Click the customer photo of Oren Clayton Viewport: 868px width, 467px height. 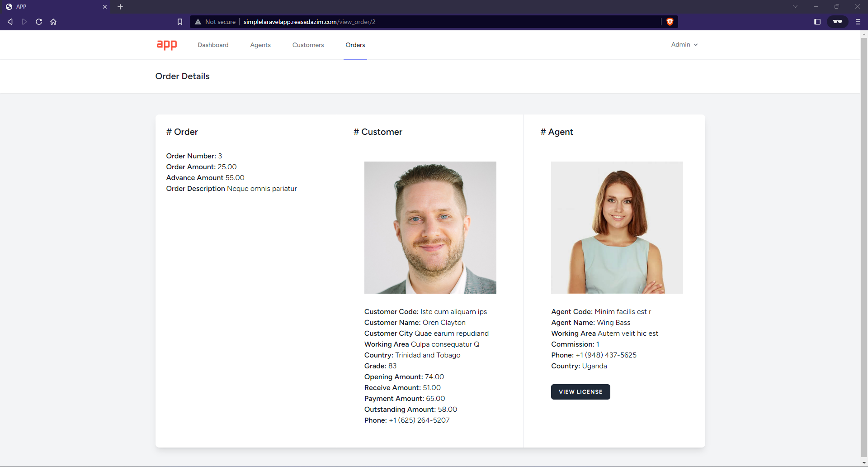pyautogui.click(x=430, y=227)
